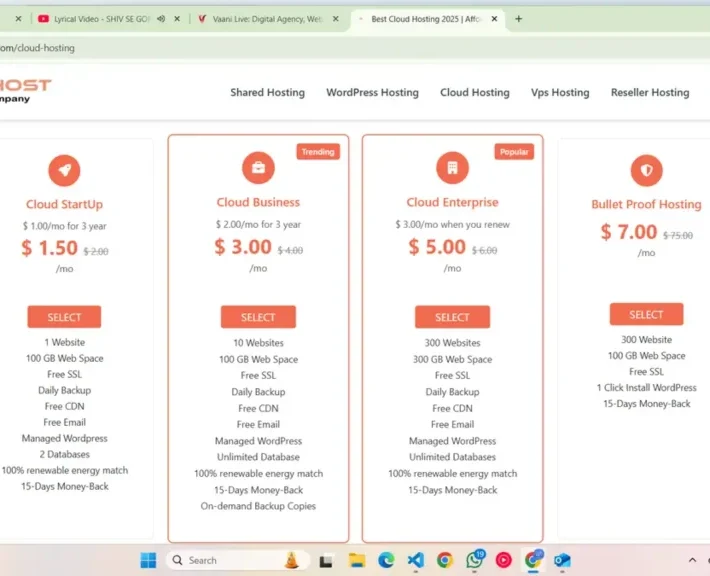Click '10 Websites' feature text
This screenshot has height=576, width=710.
pos(258,343)
